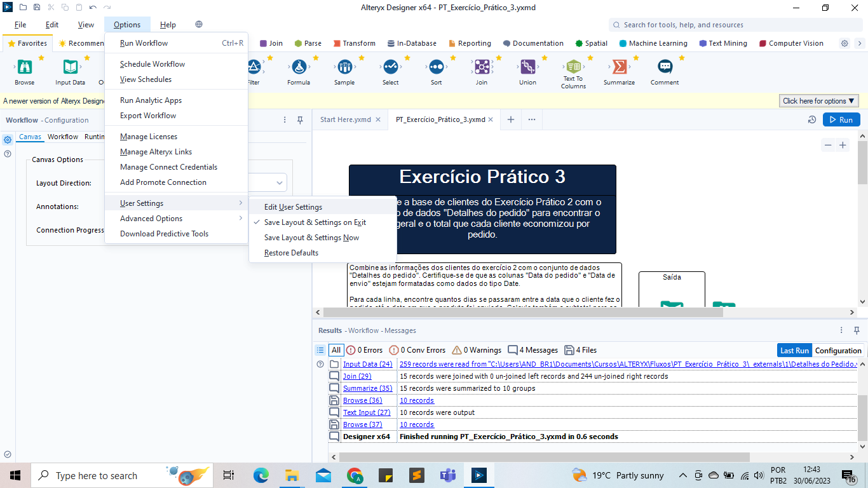Open tool palette settings gear
Viewport: 868px width, 488px height.
tap(844, 43)
